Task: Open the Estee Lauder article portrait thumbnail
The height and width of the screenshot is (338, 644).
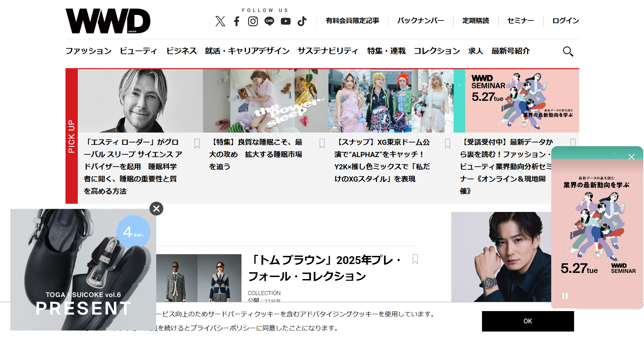Action: coord(140,101)
